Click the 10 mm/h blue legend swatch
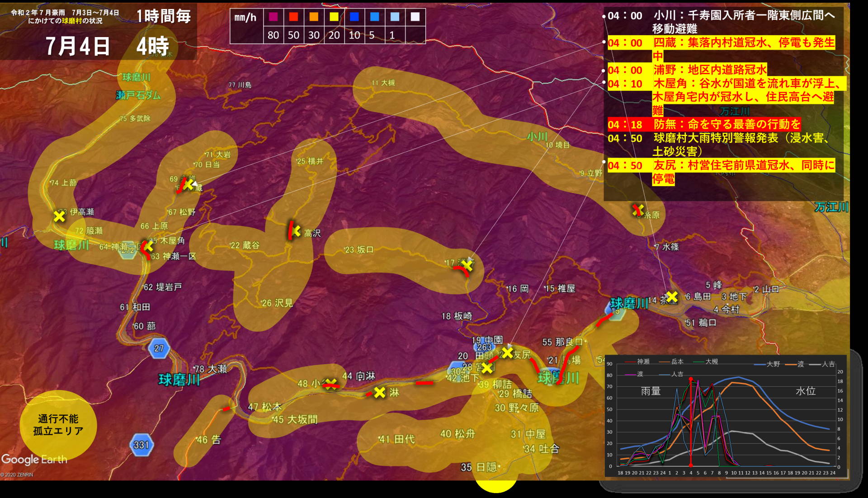Screen dimensions: 868x498 [x=354, y=17]
